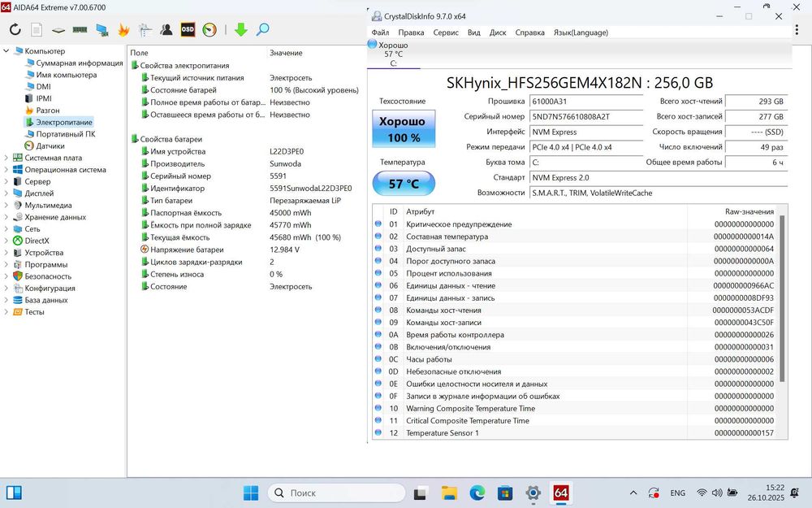This screenshot has width=812, height=508.
Task: Open the Справка menu
Action: (x=529, y=33)
